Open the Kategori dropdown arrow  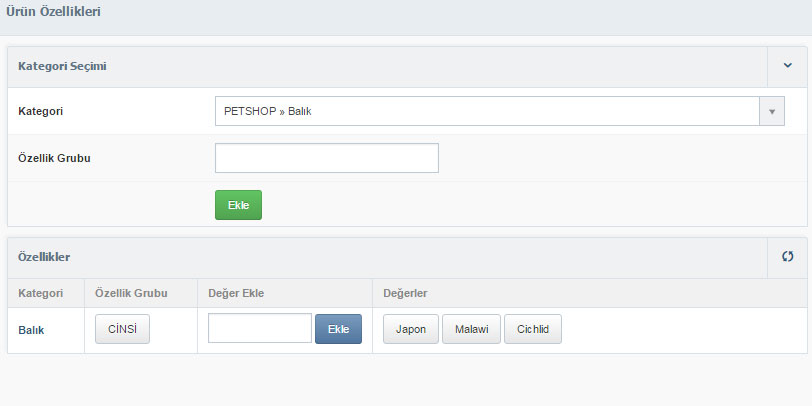pyautogui.click(x=772, y=111)
